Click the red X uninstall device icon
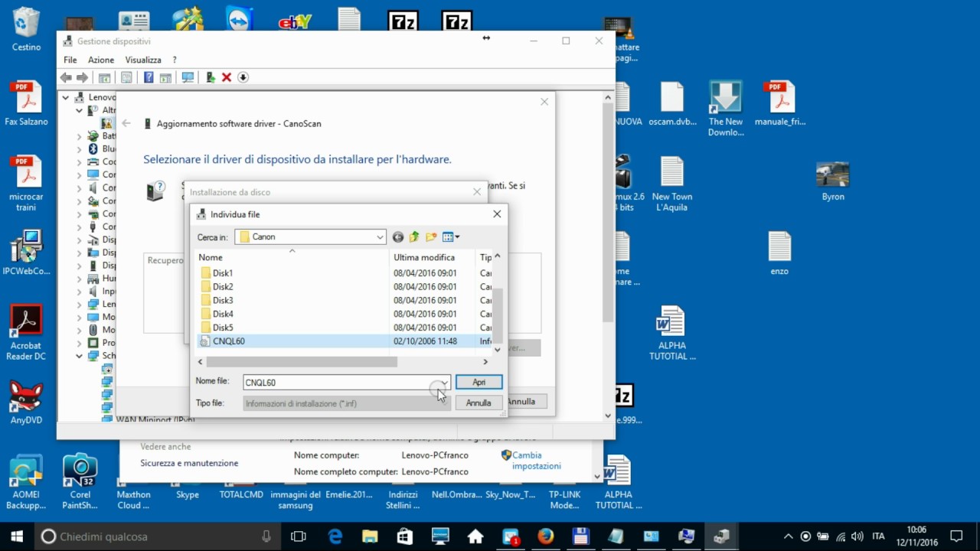The height and width of the screenshot is (551, 980). [227, 77]
